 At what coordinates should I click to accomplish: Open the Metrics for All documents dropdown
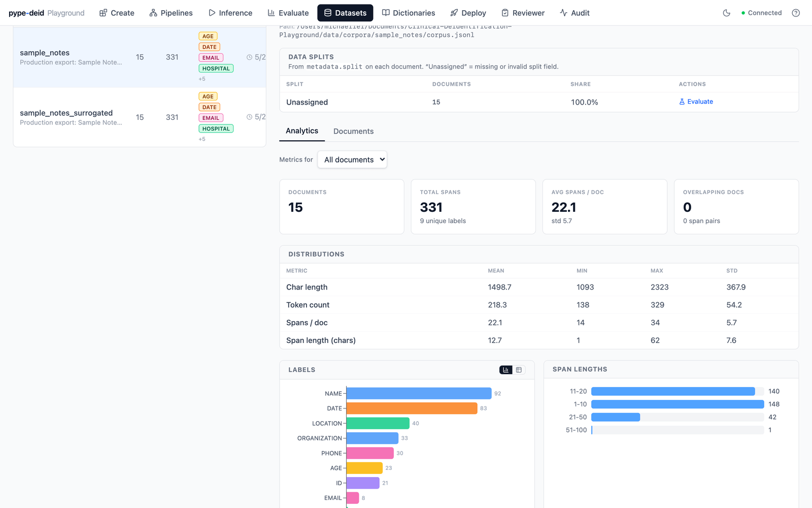tap(352, 160)
